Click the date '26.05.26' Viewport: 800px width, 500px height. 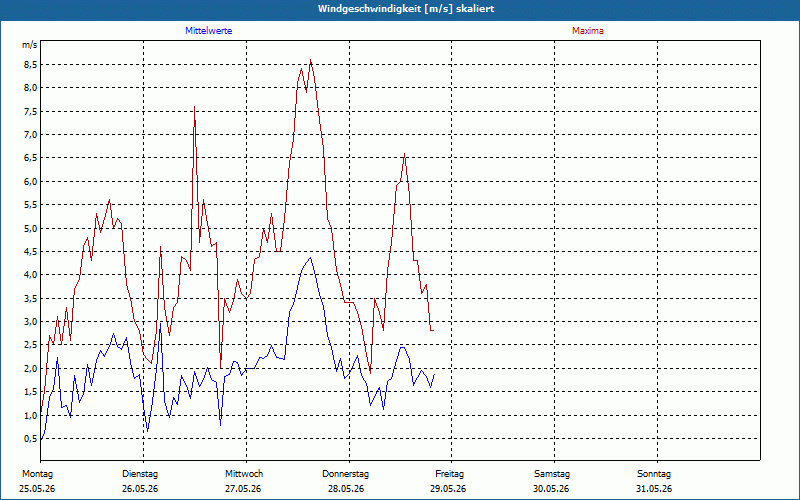pos(140,489)
